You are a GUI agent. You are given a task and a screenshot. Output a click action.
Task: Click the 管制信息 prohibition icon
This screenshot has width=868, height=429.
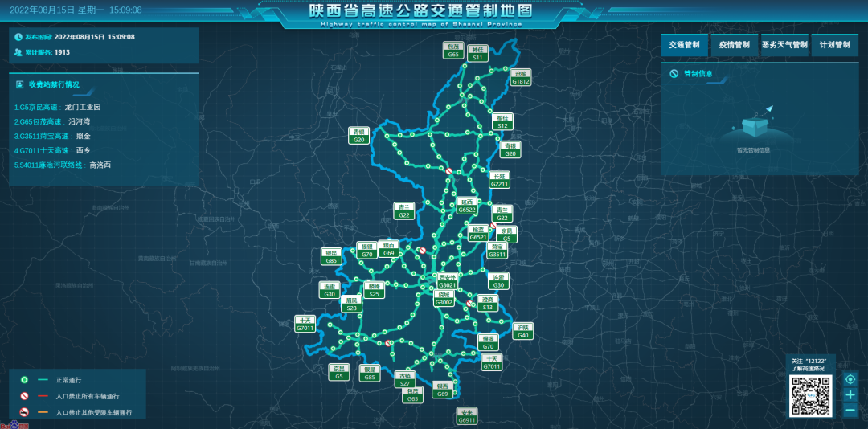[674, 74]
